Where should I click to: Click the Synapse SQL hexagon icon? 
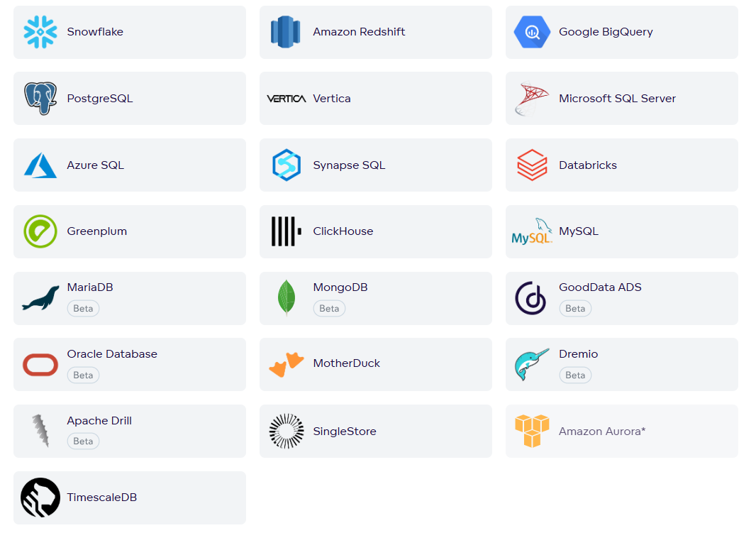287,165
